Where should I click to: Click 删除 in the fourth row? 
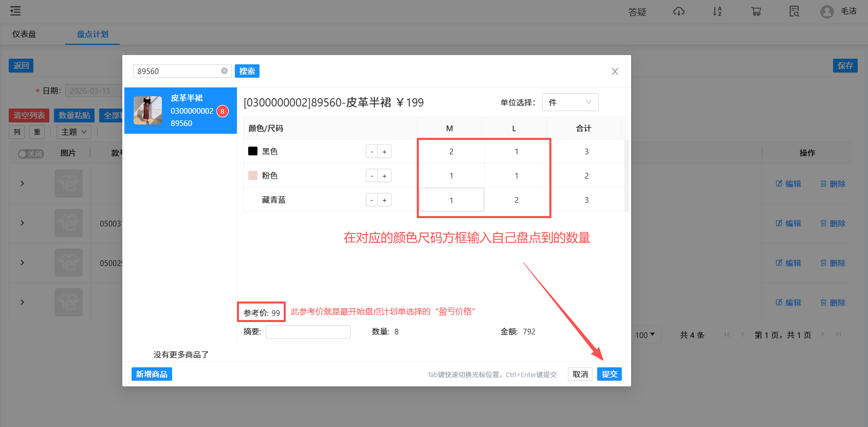tap(833, 303)
